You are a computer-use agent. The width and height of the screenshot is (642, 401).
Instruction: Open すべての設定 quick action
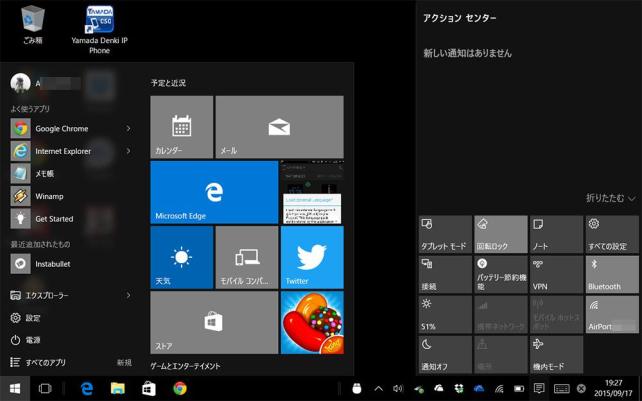coord(612,234)
